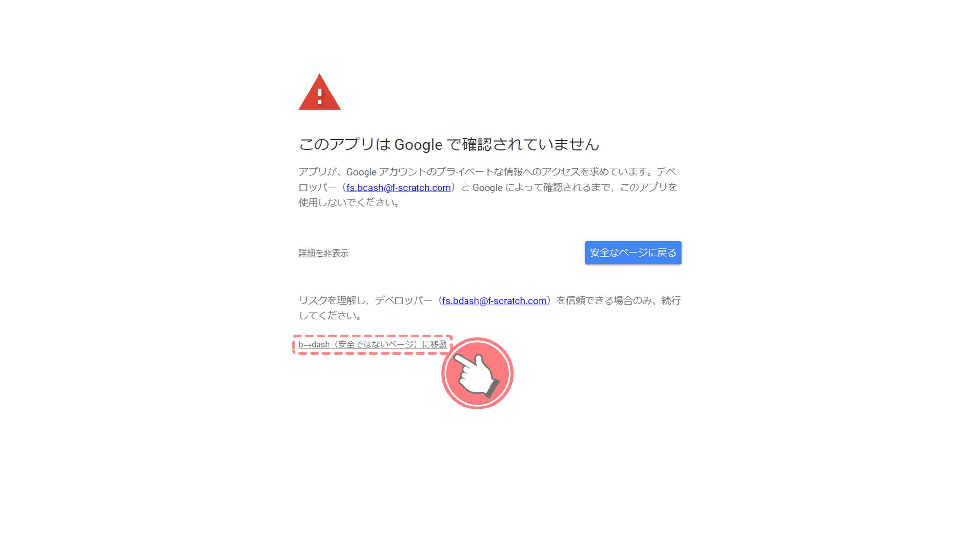Click the に移動 ending of unsafe page link
The image size is (980, 551).
(434, 344)
